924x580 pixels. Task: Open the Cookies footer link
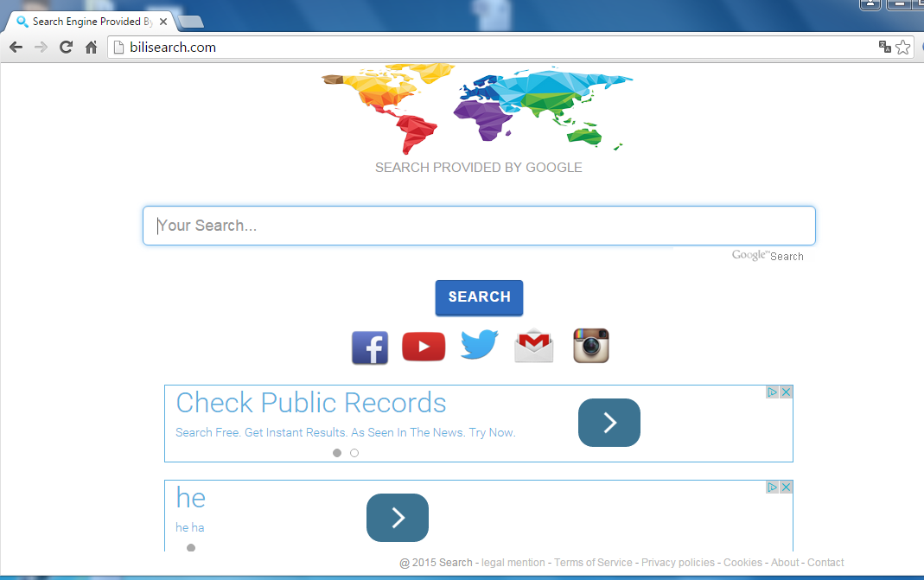pyautogui.click(x=742, y=563)
